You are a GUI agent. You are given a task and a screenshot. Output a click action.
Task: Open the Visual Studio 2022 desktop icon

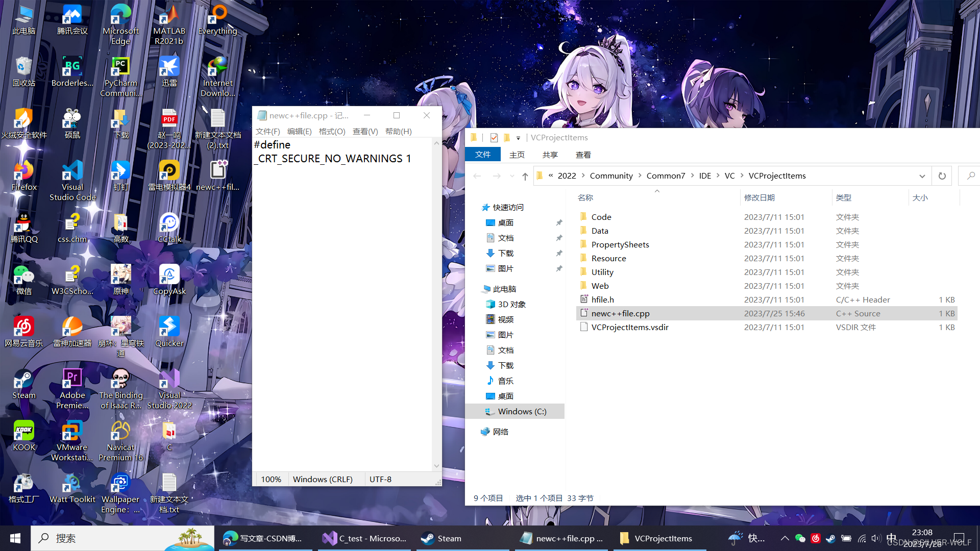(169, 389)
